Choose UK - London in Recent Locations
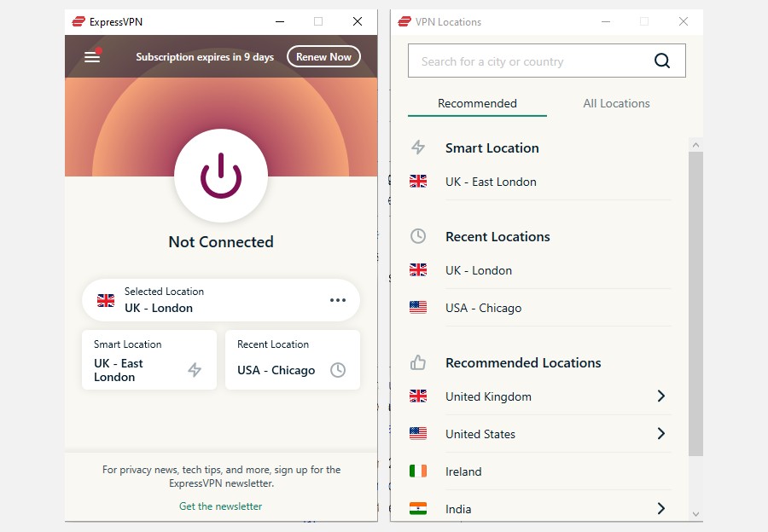The width and height of the screenshot is (768, 532). tap(540, 270)
